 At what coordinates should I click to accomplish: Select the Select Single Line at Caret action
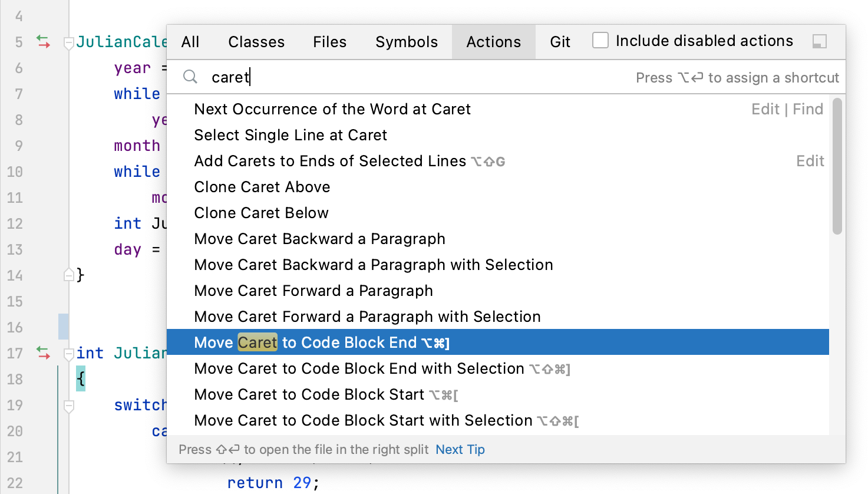coord(290,135)
